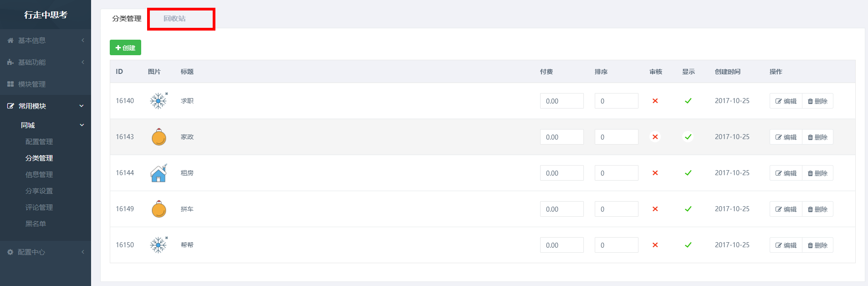Viewport: 868px width, 286px height.
Task: Click 删除 button for row 16150
Action: pyautogui.click(x=817, y=245)
